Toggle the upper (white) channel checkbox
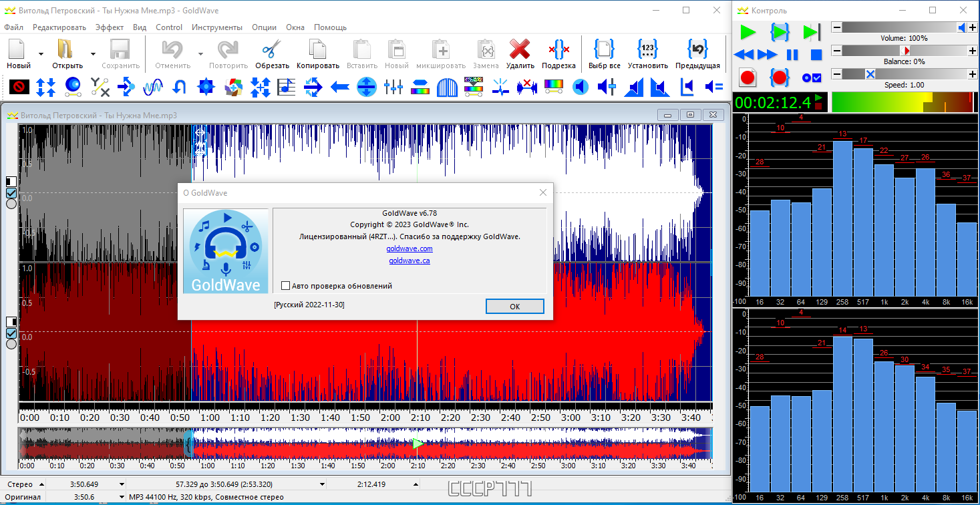The height and width of the screenshot is (505, 980). 11,193
